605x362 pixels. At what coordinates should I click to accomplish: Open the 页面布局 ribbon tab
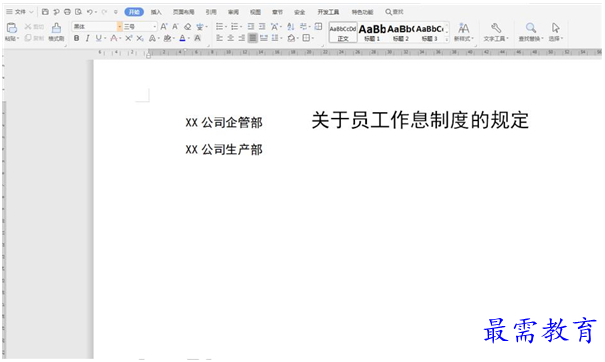(x=183, y=12)
